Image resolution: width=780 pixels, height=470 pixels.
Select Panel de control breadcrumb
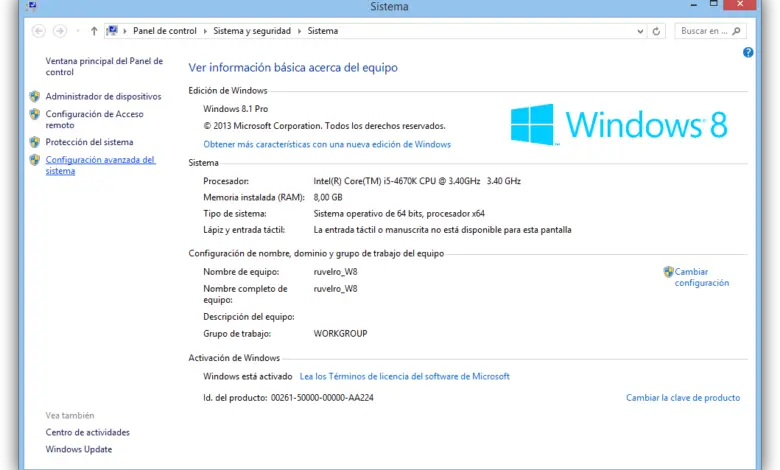(x=165, y=31)
